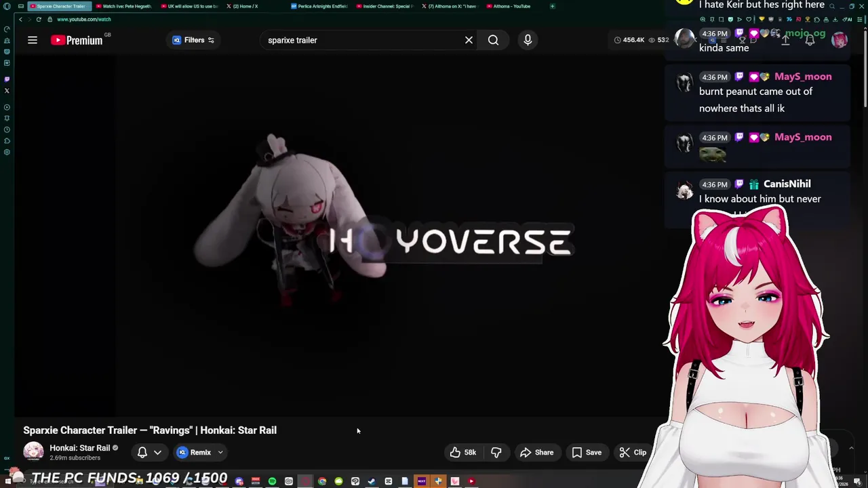Share this video
868x488 pixels.
536,452
